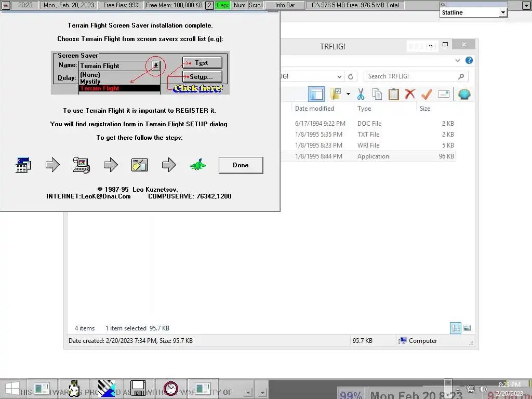Screen dimensions: 532x399
Task: Open folder options icon in TRFLIG! toolbar
Action: (336, 94)
